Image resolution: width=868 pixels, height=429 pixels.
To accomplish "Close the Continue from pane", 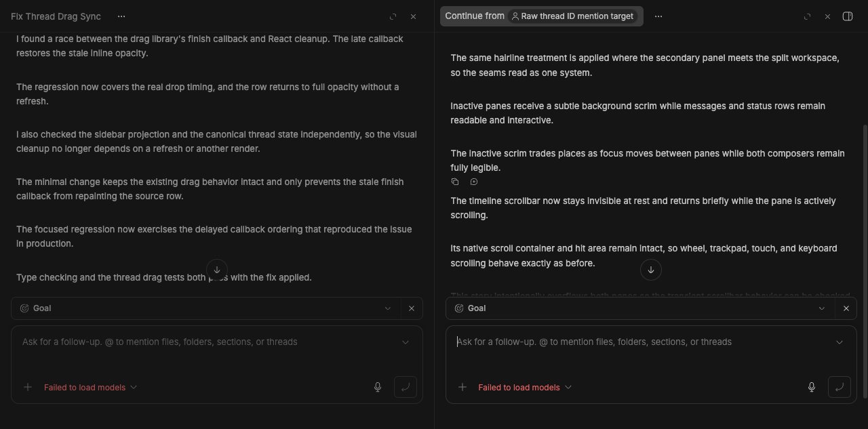I will pos(827,16).
